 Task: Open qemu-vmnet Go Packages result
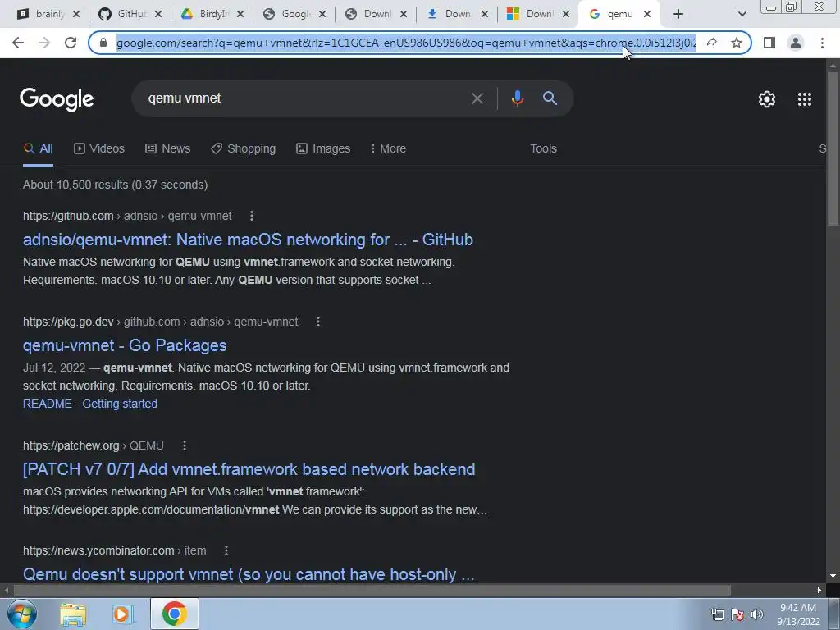click(125, 345)
